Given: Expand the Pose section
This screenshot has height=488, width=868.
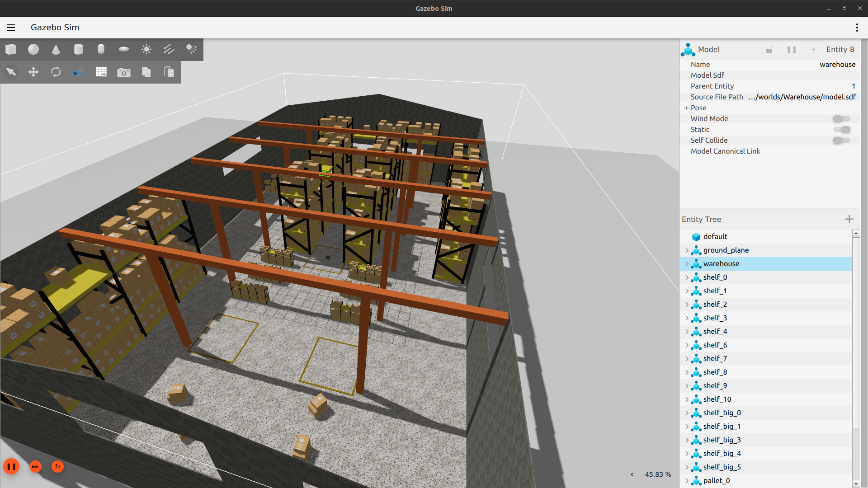Looking at the screenshot, I should pyautogui.click(x=686, y=108).
